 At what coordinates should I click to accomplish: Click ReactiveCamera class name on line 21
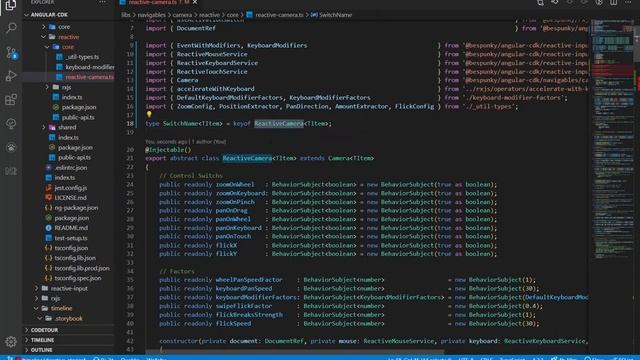(x=247, y=158)
